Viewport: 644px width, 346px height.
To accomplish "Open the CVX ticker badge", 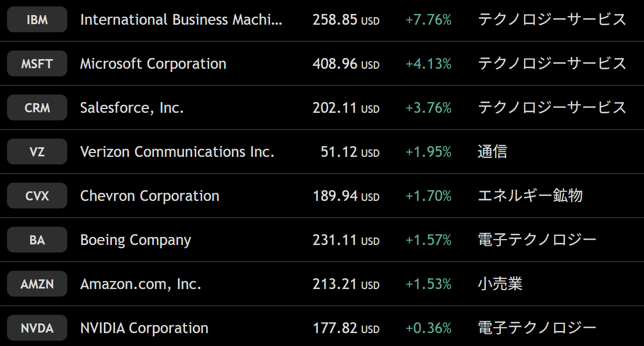I will (x=37, y=196).
